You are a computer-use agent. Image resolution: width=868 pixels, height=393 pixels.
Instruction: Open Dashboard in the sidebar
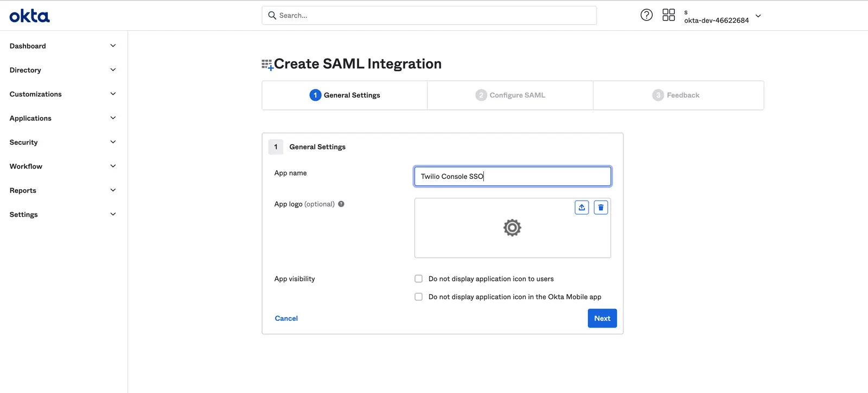(28, 46)
